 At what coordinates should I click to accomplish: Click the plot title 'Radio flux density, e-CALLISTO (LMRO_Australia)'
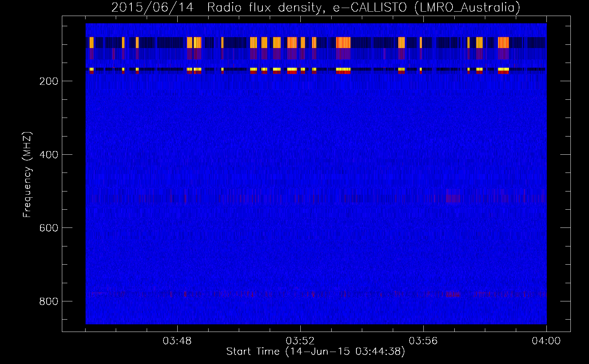tap(364, 7)
